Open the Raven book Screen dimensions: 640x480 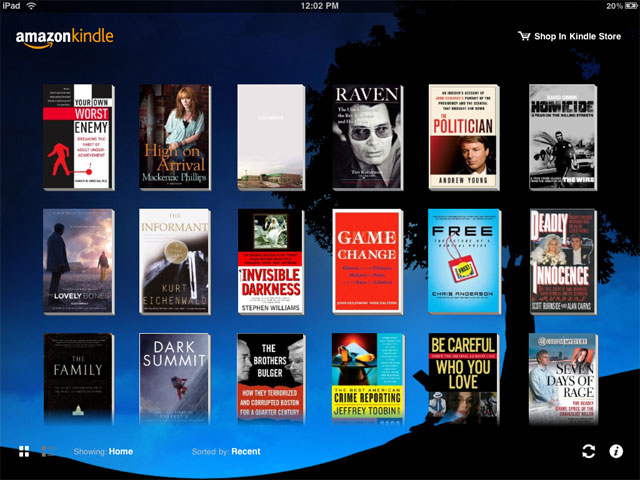pos(368,137)
